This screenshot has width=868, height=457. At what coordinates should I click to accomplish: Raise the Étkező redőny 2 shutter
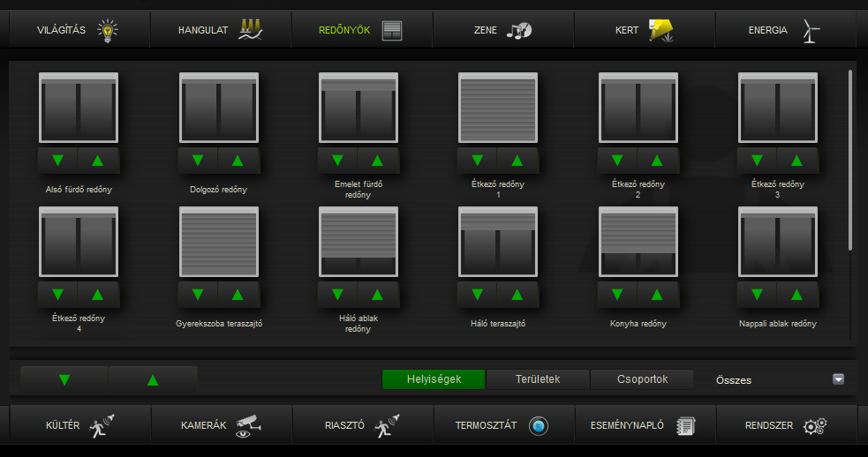tap(658, 161)
